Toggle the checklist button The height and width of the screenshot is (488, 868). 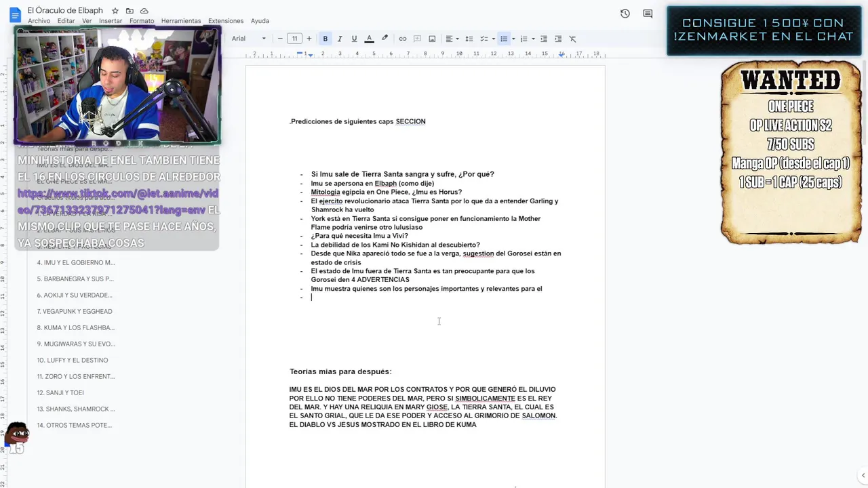(x=484, y=39)
